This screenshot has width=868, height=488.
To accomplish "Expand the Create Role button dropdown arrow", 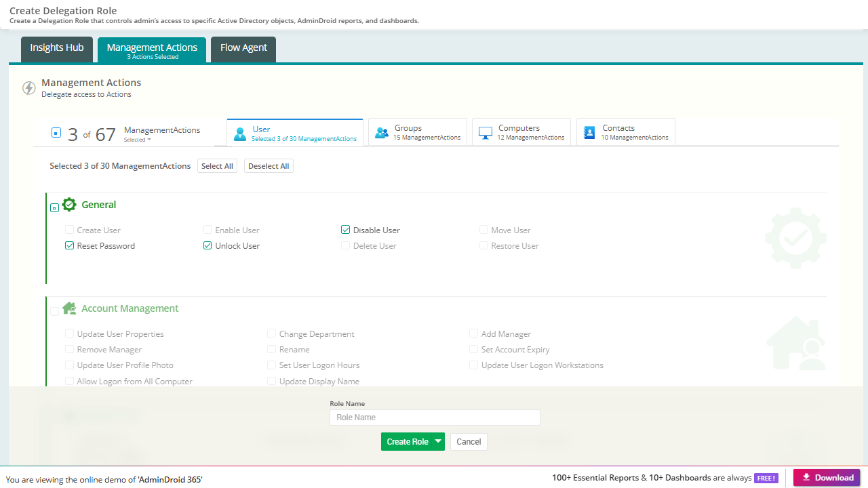I will pos(438,441).
